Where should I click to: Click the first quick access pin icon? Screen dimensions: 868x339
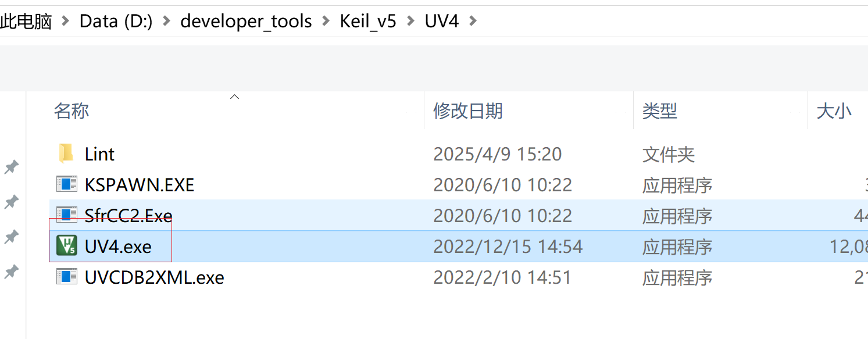click(10, 167)
